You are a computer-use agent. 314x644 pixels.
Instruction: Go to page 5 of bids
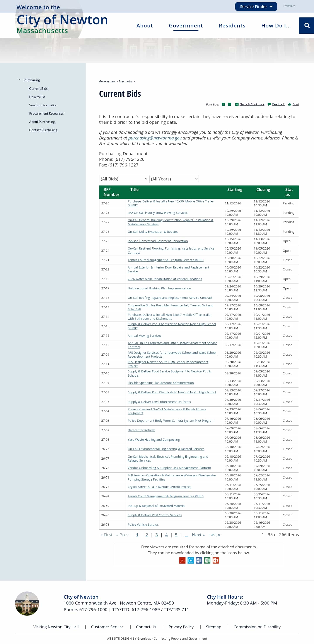[176, 535]
